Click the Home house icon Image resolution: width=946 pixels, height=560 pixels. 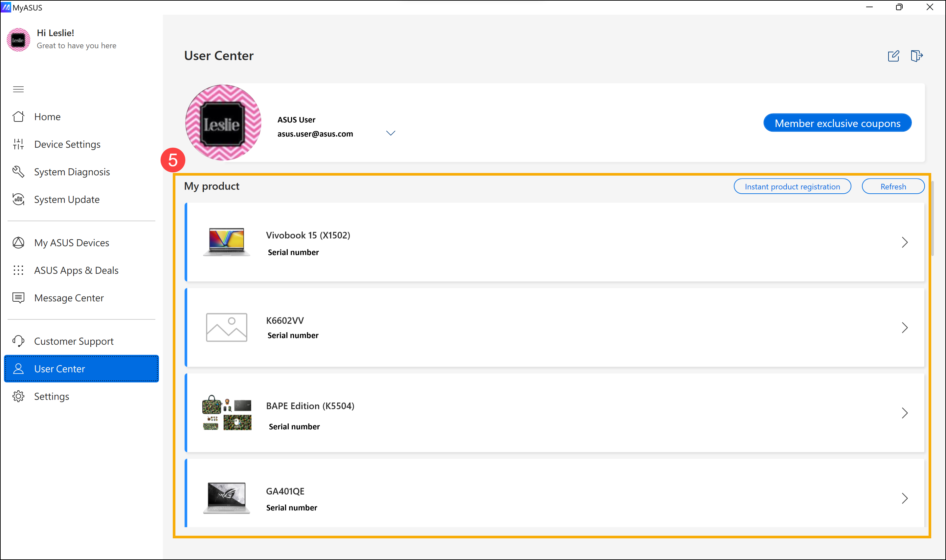coord(18,117)
